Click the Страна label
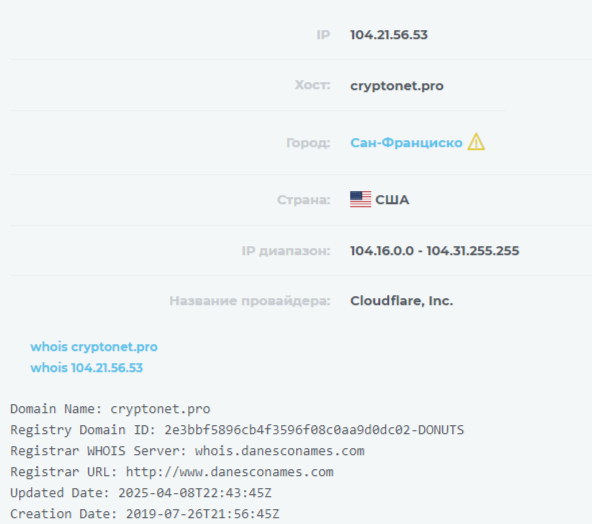The width and height of the screenshot is (592, 524). pos(304,200)
